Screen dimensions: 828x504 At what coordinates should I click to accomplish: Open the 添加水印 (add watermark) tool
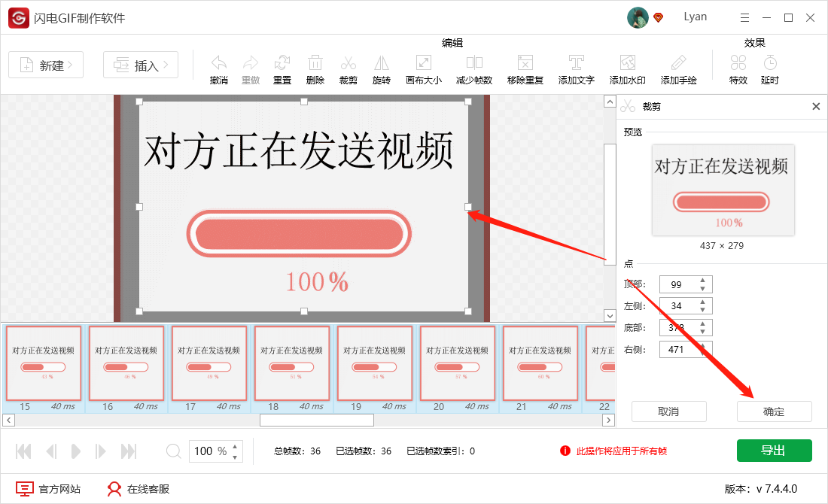[627, 68]
